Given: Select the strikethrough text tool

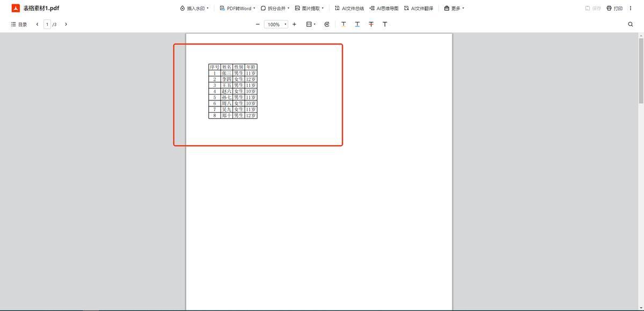Looking at the screenshot, I should (371, 24).
